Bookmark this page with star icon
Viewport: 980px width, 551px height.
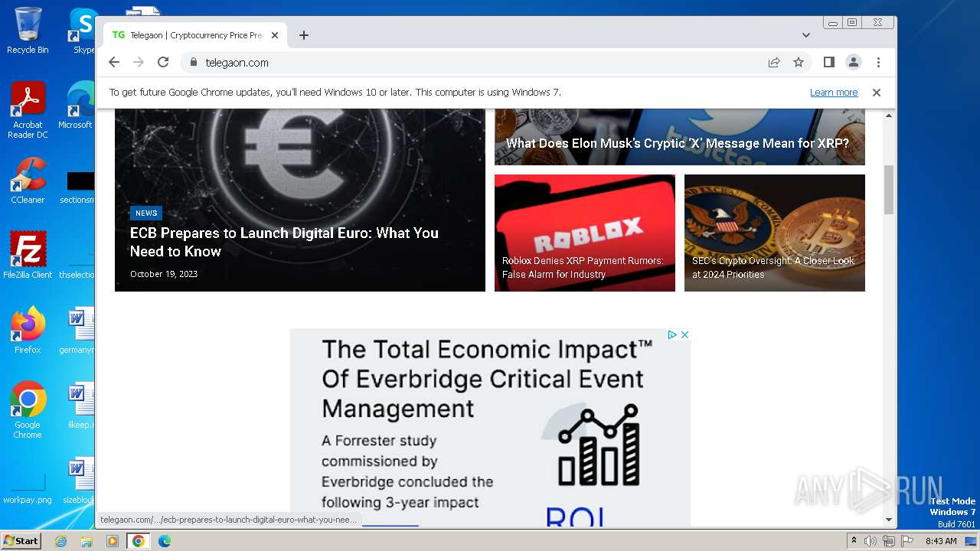coord(799,63)
